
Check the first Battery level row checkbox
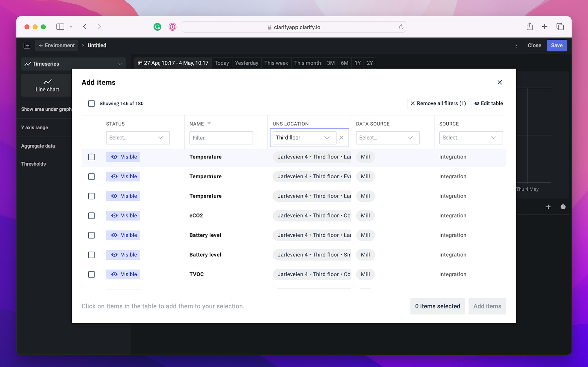tap(91, 235)
